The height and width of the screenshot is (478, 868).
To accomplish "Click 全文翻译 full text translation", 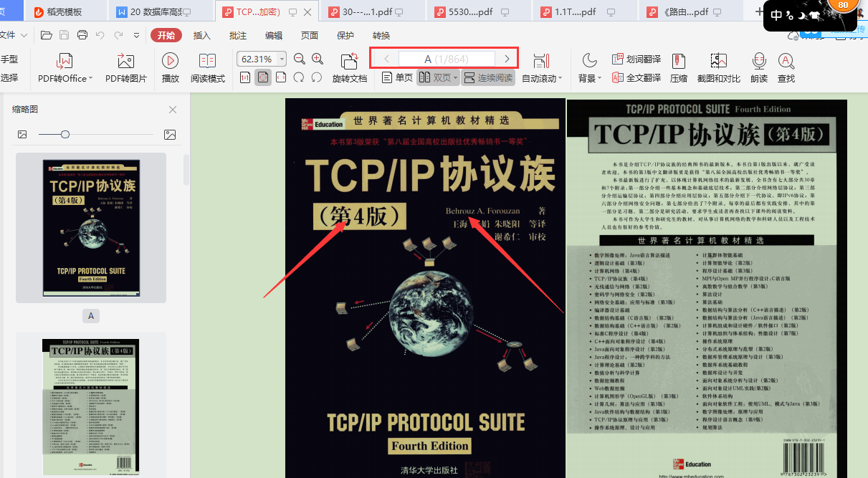I will point(636,78).
